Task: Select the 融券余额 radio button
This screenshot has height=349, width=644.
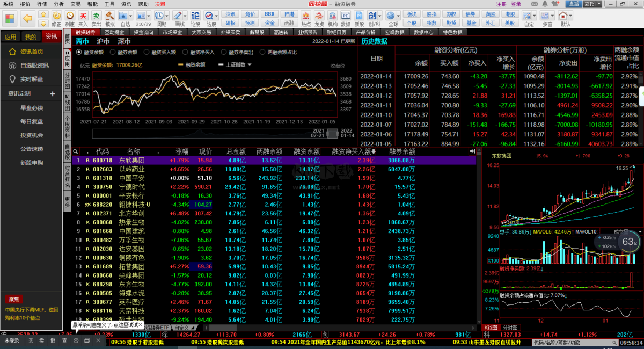Action: coord(113,52)
